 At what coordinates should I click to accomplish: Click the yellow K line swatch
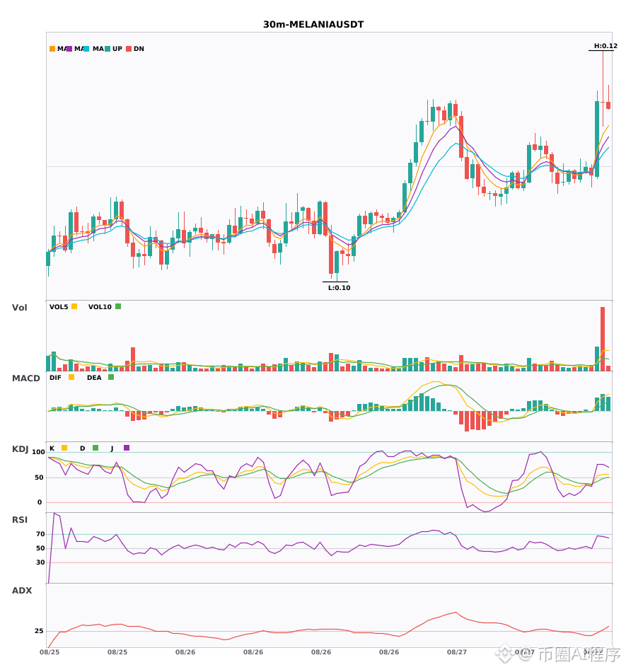click(x=64, y=448)
